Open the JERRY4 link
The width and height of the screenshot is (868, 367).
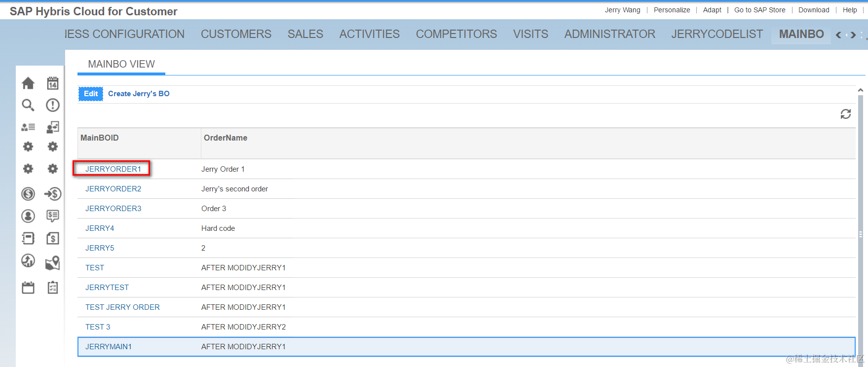[x=100, y=228]
